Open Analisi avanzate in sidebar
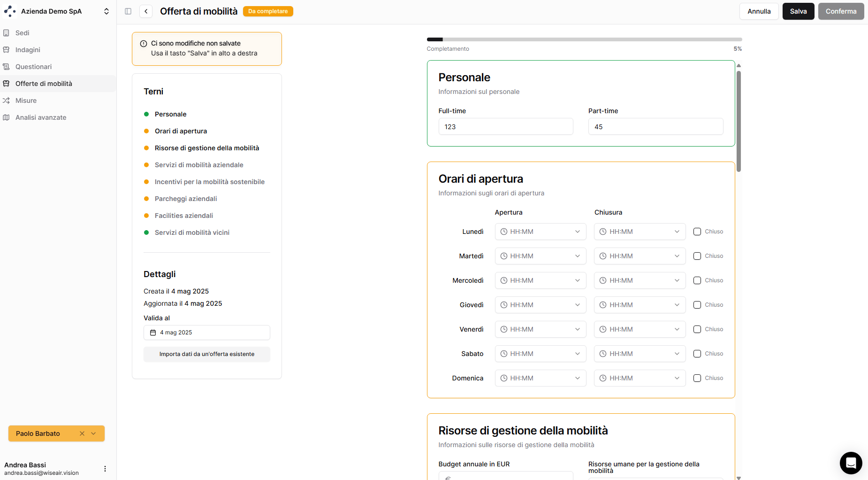868x480 pixels. click(x=58, y=117)
